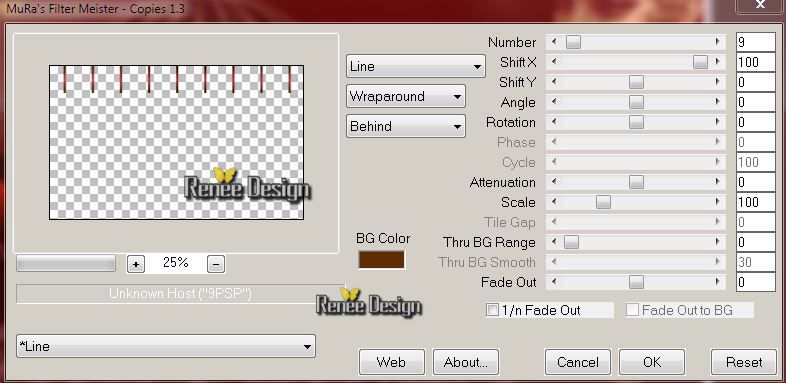
Task: Click left arrow of Rotation slider
Action: [553, 122]
